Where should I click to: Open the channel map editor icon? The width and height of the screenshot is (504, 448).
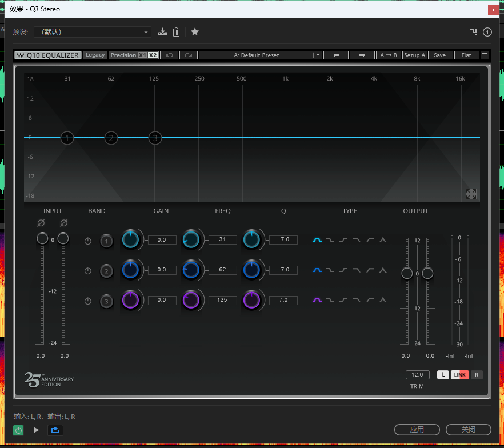(x=474, y=32)
